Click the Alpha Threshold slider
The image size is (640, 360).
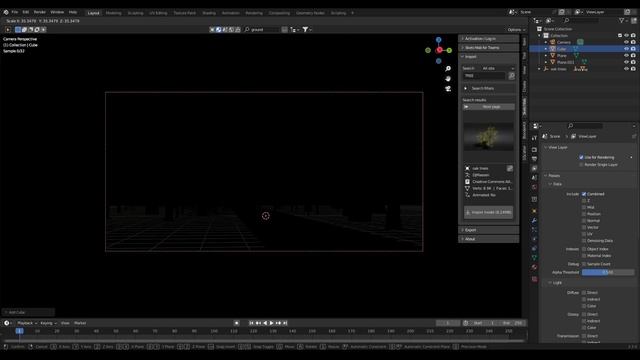tap(608, 272)
